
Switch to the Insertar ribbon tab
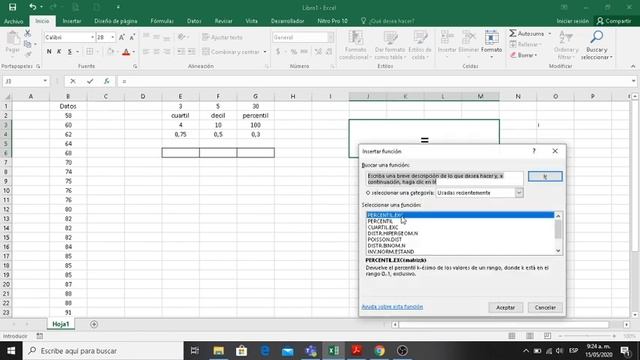tap(72, 21)
